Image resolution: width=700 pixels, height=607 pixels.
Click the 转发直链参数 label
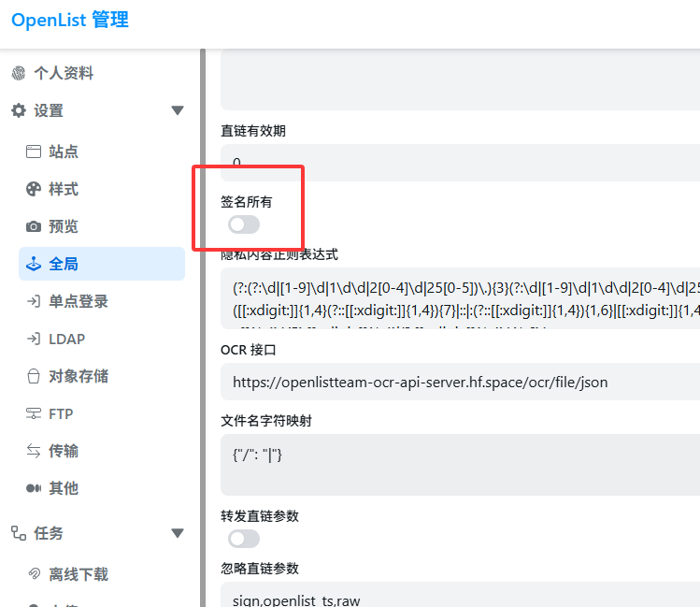point(260,516)
